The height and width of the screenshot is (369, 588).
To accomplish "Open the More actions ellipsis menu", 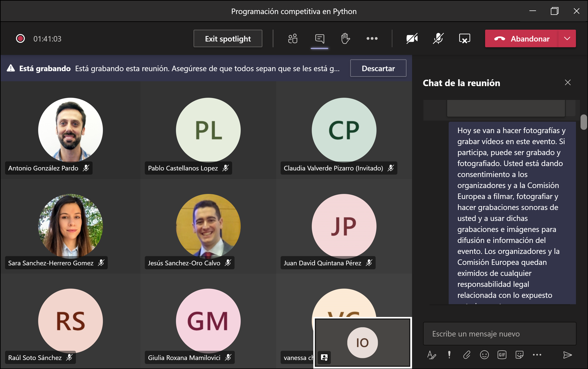I will tap(372, 39).
